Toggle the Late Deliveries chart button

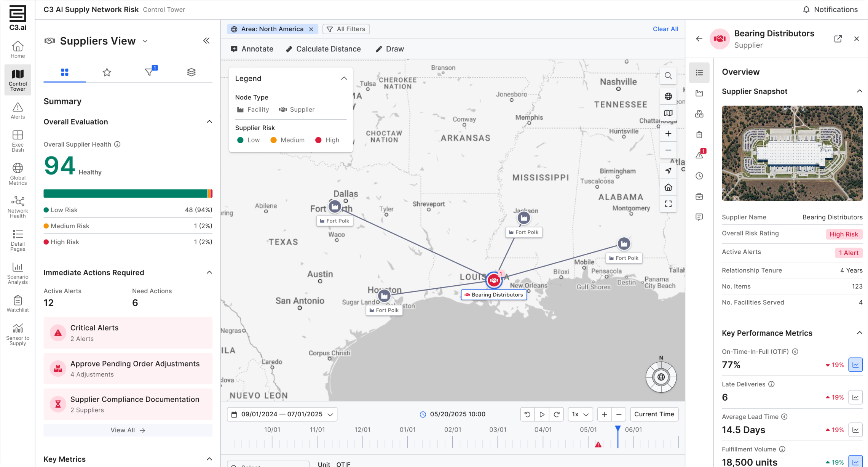855,397
